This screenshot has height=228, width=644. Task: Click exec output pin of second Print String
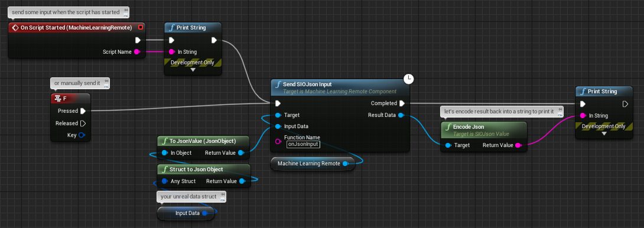point(625,104)
